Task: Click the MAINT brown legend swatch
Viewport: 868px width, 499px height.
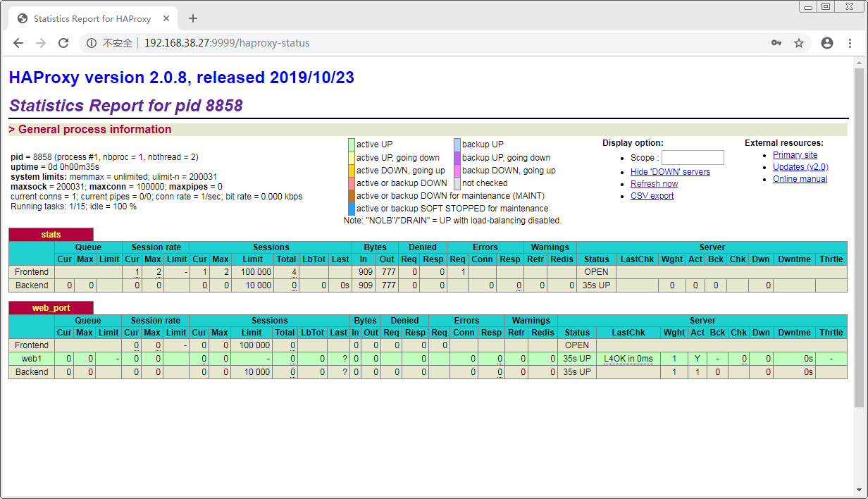Action: pyautogui.click(x=352, y=195)
